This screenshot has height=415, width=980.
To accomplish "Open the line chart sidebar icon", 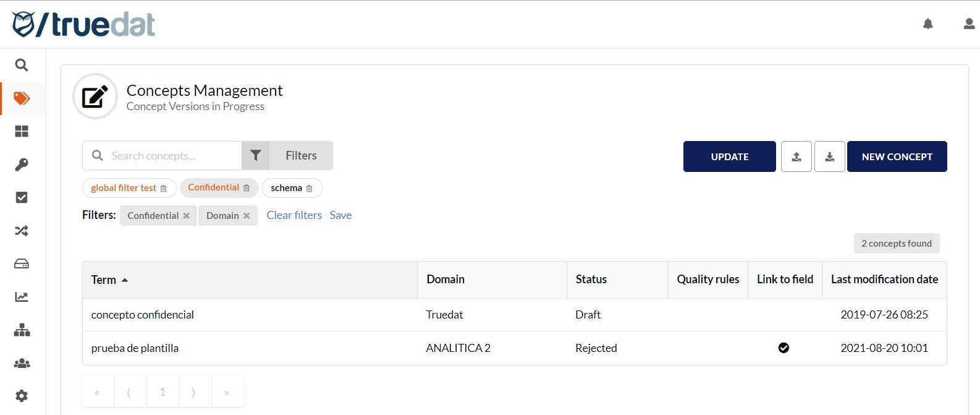I will coord(22,297).
